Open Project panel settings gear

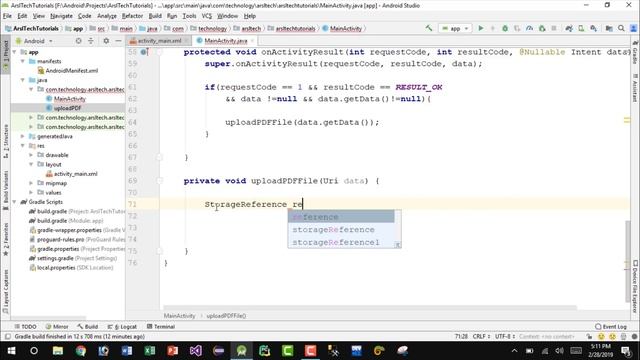(x=106, y=41)
